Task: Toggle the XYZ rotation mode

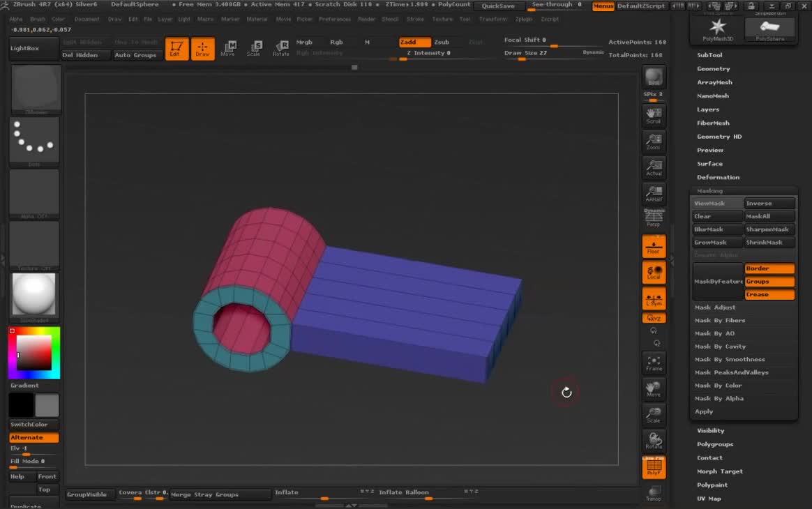Action: (x=654, y=318)
